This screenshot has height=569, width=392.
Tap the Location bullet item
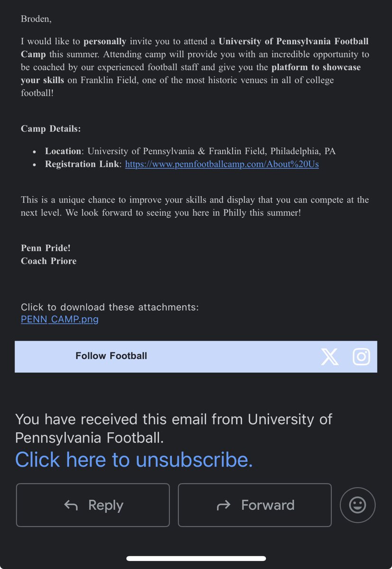click(190, 152)
